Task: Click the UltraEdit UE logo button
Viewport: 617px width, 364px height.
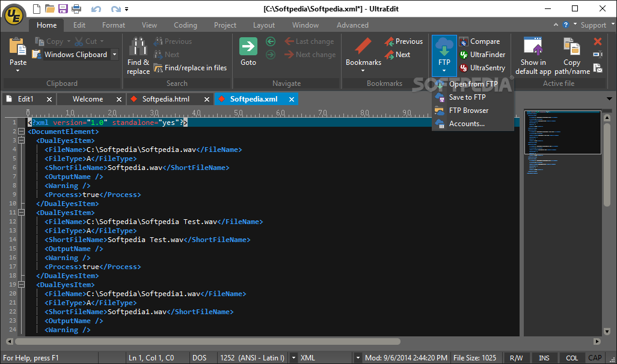Action: pyautogui.click(x=14, y=16)
